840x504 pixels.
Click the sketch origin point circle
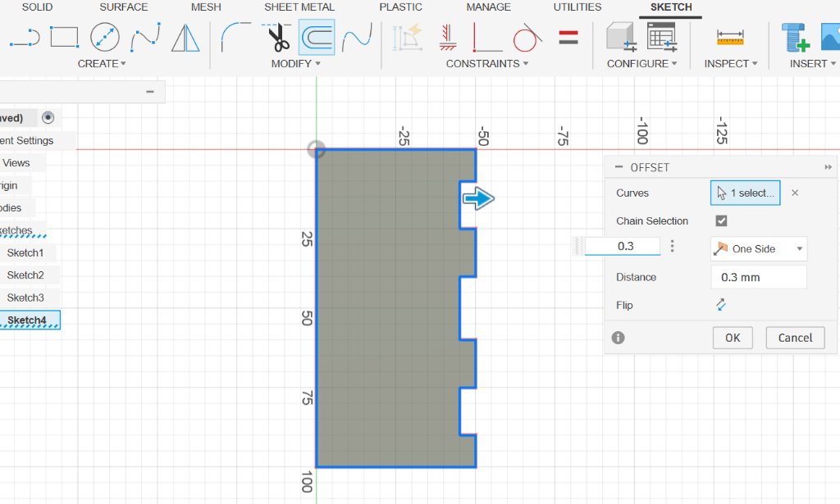pyautogui.click(x=316, y=149)
